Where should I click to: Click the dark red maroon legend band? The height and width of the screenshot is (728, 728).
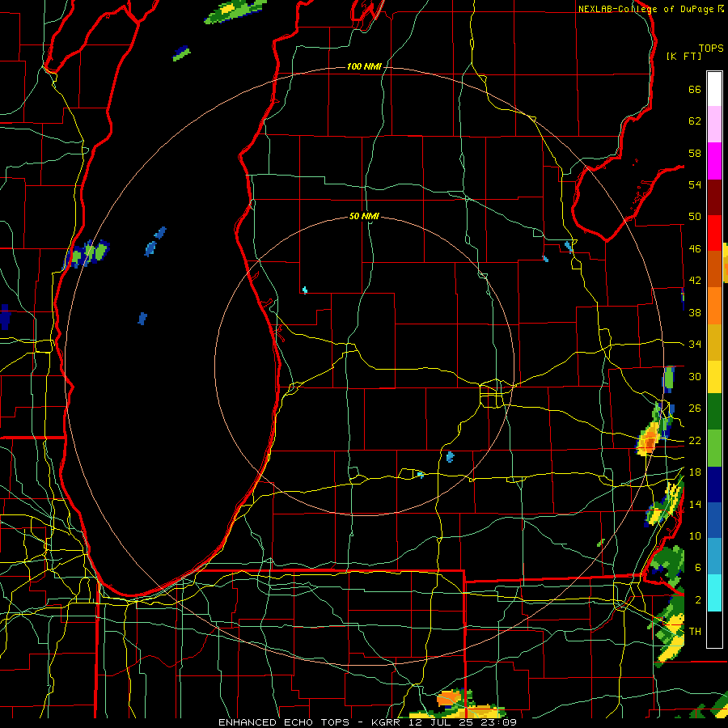pos(714,197)
